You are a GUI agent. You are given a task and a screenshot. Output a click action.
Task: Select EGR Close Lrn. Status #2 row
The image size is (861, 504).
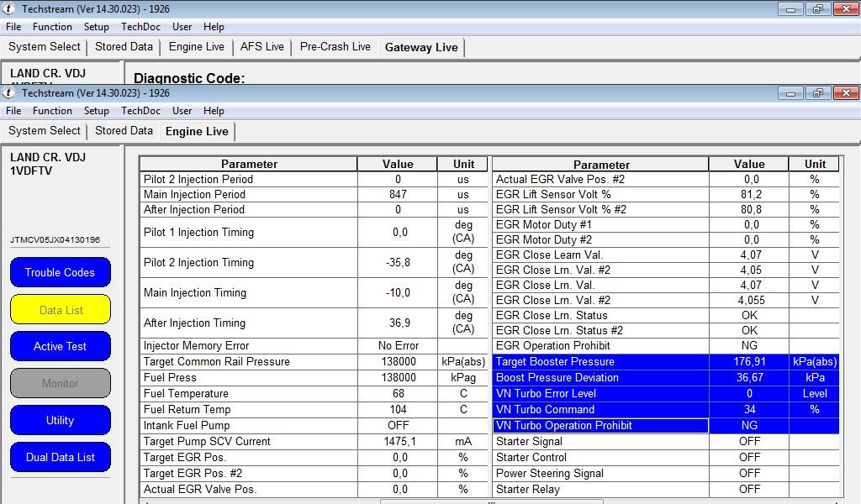click(x=666, y=331)
